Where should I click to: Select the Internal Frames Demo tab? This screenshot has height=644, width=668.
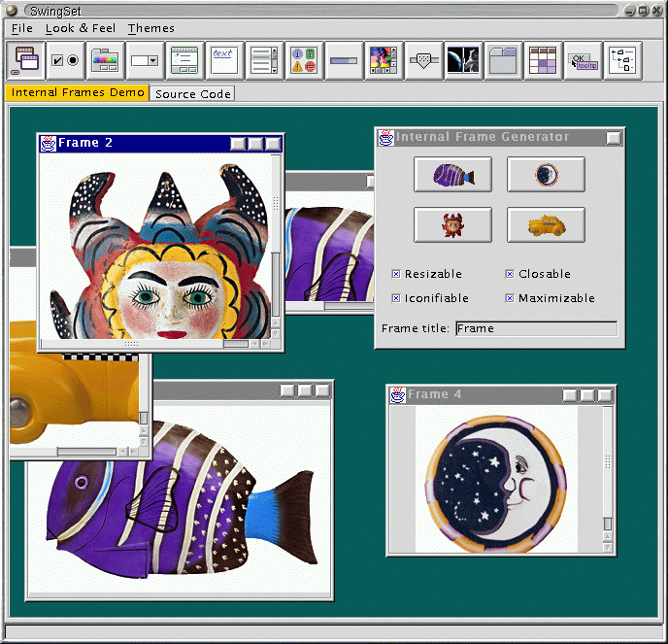click(x=77, y=92)
